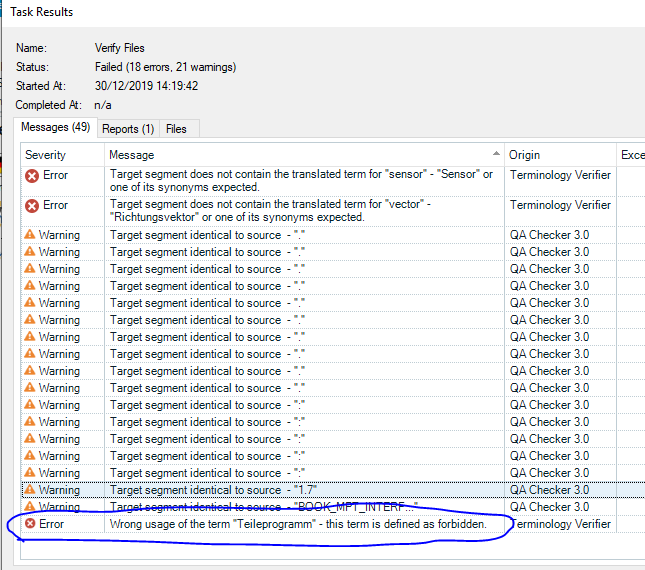Click sort arrow in Message column header
The image size is (645, 570).
click(496, 153)
